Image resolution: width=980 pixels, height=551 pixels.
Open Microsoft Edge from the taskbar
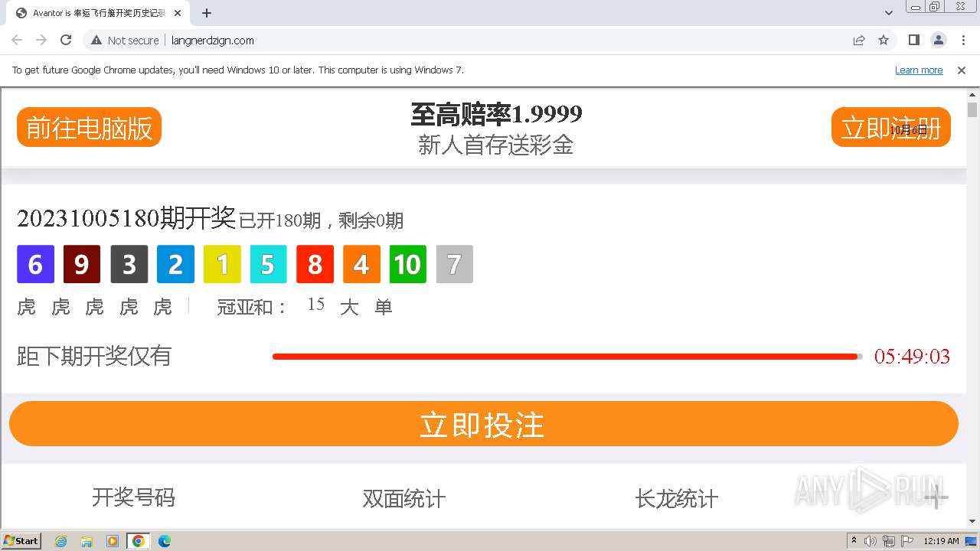165,541
